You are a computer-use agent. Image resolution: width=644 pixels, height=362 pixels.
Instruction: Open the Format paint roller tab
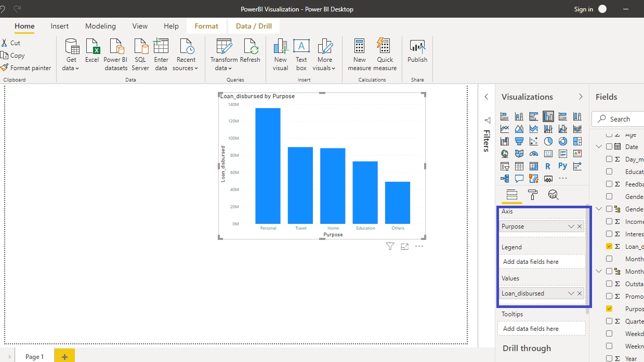coord(532,195)
